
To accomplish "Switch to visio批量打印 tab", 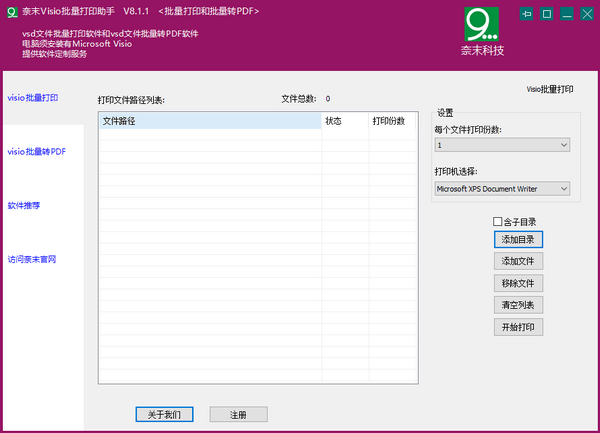I will (33, 98).
